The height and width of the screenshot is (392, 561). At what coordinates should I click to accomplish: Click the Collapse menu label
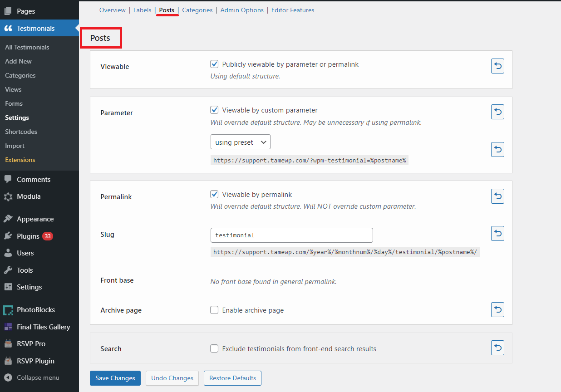pos(38,377)
